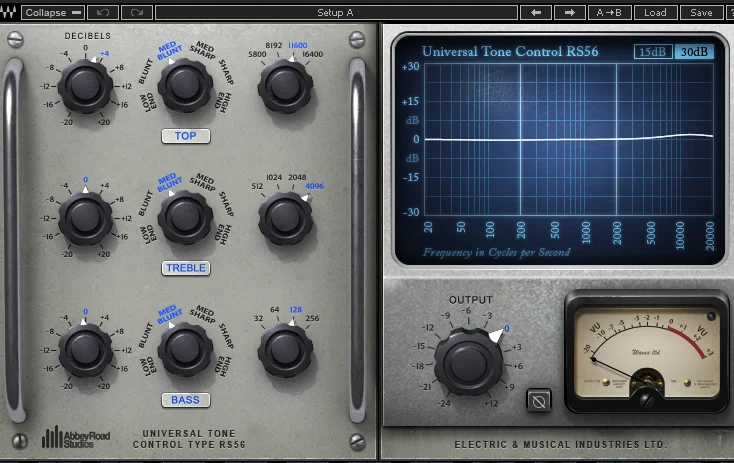Click the 64 frequency label on BASS band
This screenshot has height=463, width=734.
click(274, 309)
